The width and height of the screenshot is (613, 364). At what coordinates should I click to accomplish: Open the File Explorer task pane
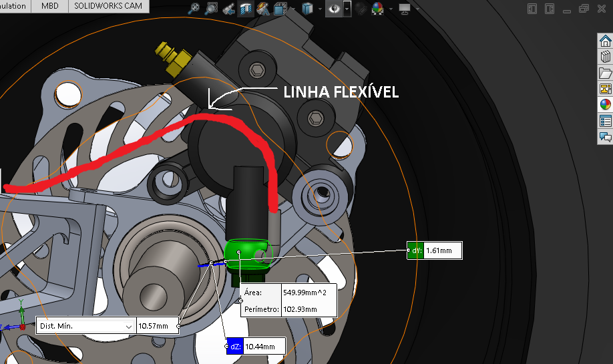605,73
